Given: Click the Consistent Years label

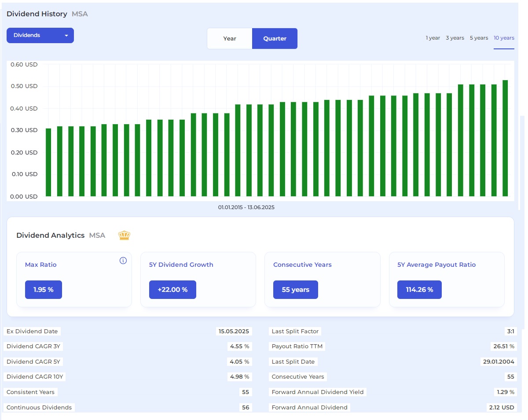Looking at the screenshot, I should tap(31, 392).
